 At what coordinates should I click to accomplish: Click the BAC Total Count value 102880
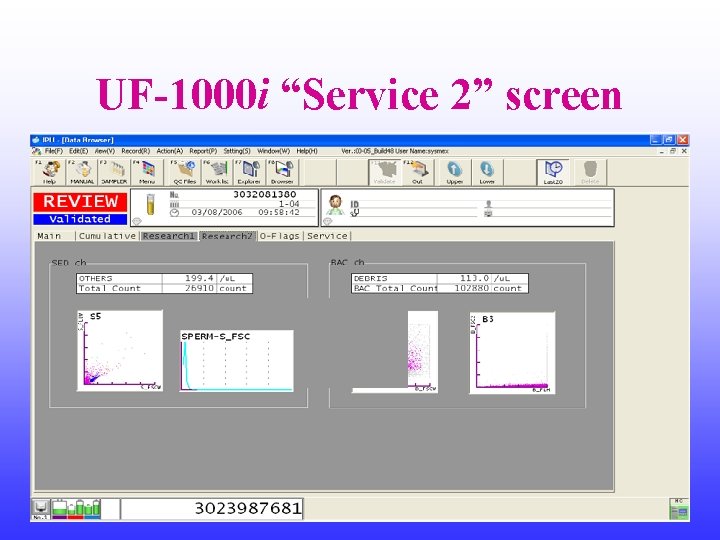pyautogui.click(x=472, y=288)
